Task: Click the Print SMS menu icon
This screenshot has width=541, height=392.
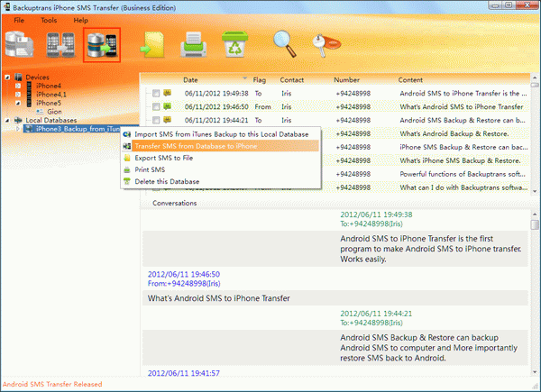Action: [x=127, y=169]
